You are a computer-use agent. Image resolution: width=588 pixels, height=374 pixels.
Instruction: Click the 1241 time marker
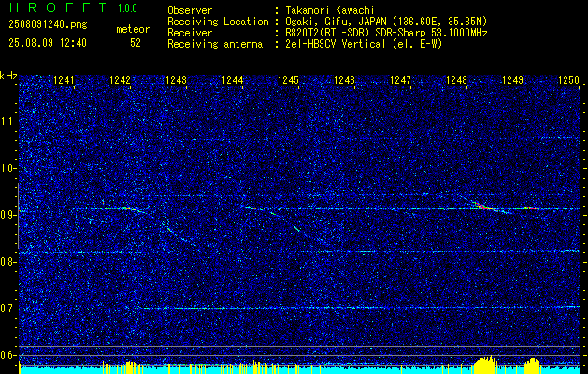pyautogui.click(x=64, y=80)
